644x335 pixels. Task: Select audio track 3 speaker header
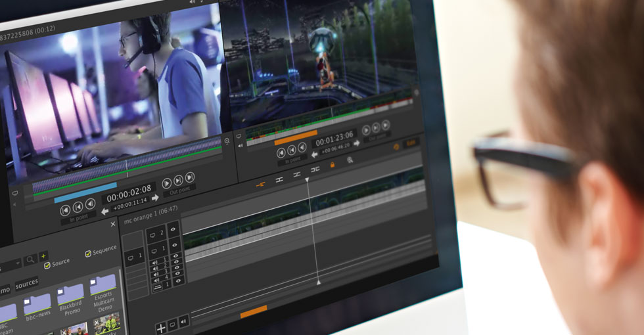pos(160,273)
